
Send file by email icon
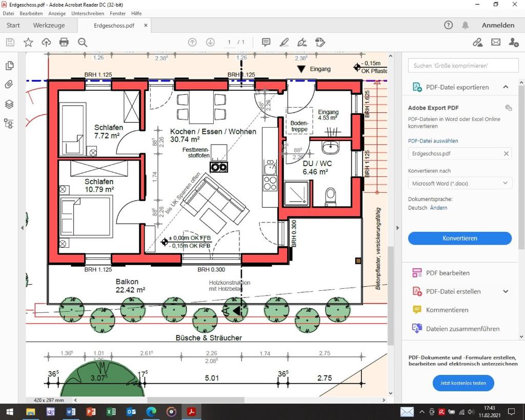tap(496, 42)
